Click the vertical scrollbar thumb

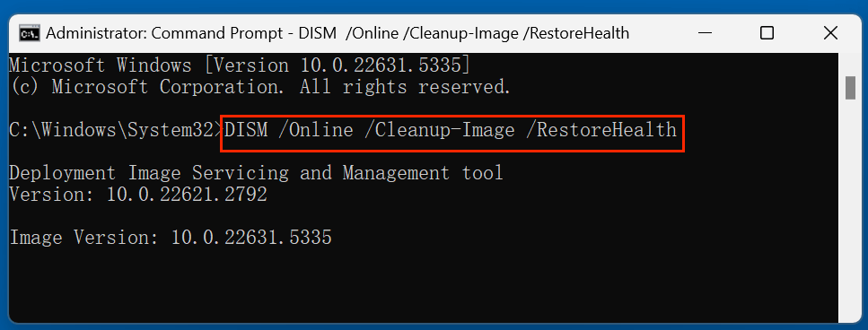coord(851,89)
